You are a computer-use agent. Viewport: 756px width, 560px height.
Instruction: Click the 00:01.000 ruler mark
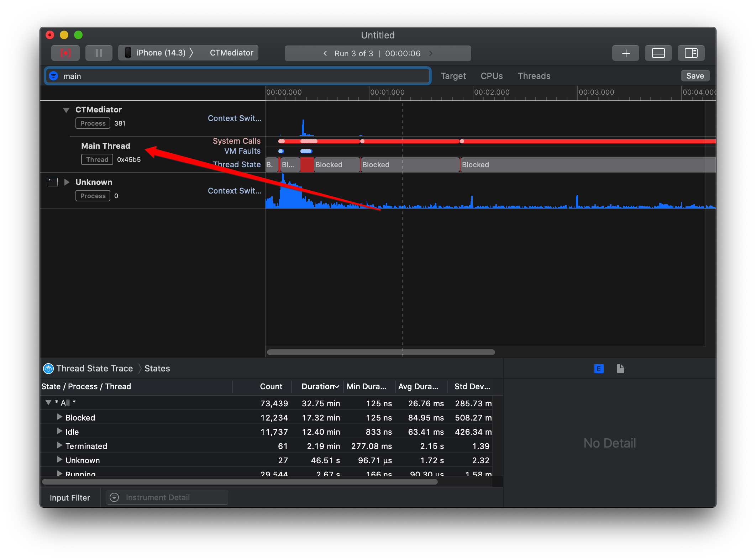pyautogui.click(x=387, y=92)
